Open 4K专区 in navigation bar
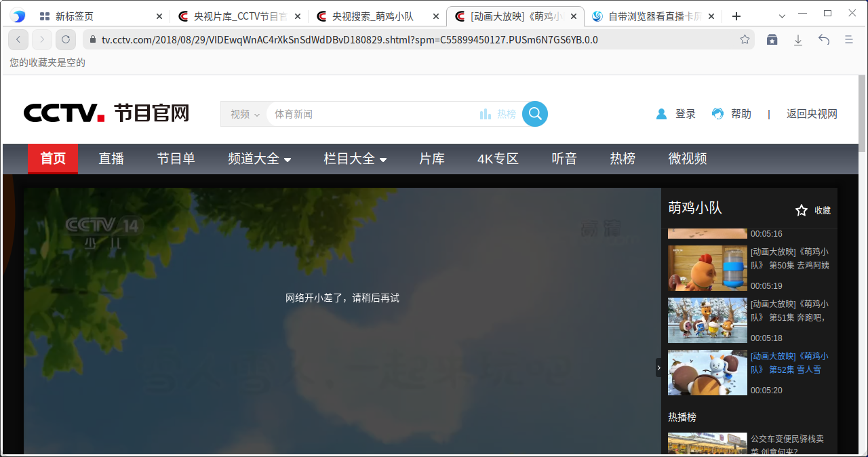Image resolution: width=868 pixels, height=457 pixels. coord(498,159)
